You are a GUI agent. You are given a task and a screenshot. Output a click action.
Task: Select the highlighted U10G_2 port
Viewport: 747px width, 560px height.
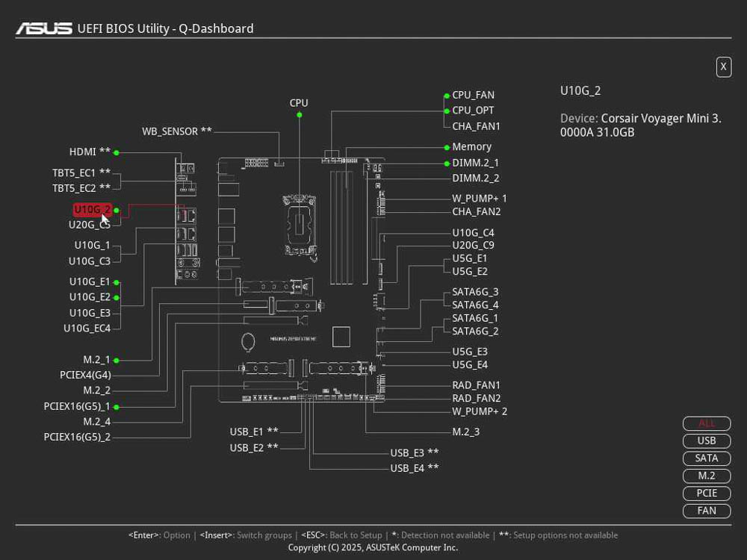coord(93,210)
